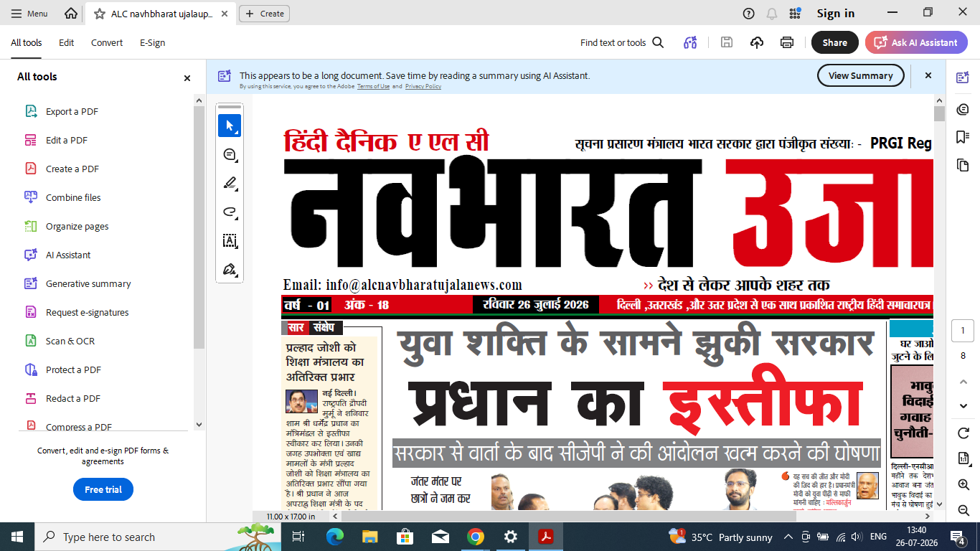Open Export a PDF tool
Viewport: 980px width, 551px height.
click(x=72, y=111)
